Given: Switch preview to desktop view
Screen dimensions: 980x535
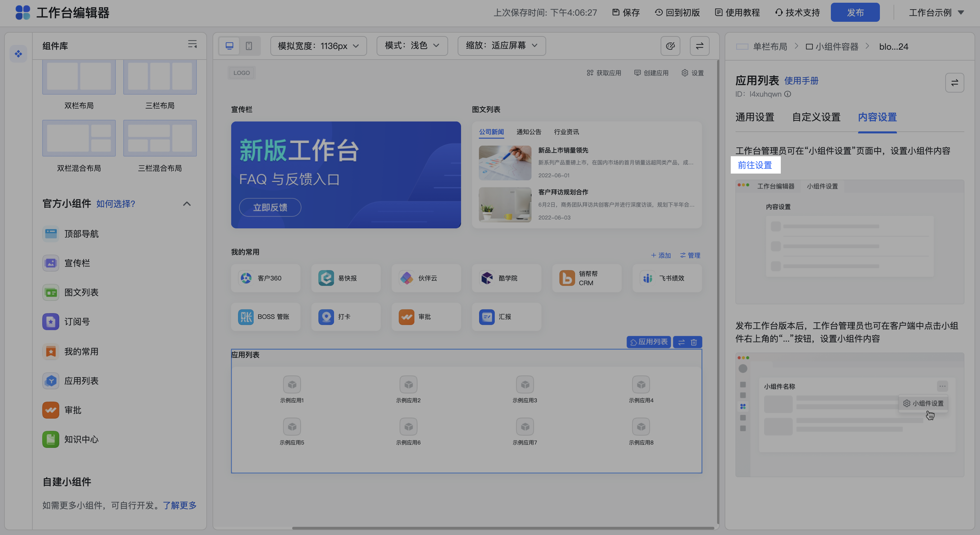Looking at the screenshot, I should 229,46.
